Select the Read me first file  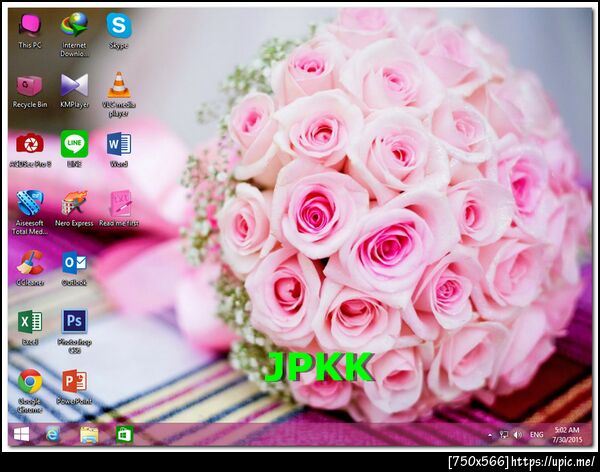coord(119,209)
